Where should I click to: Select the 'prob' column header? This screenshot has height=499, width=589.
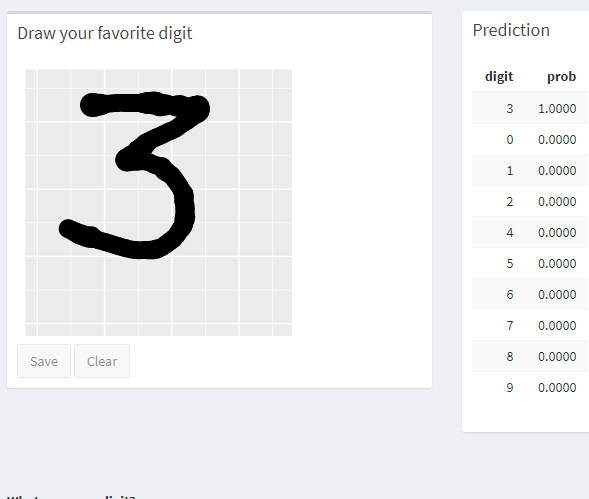click(562, 76)
